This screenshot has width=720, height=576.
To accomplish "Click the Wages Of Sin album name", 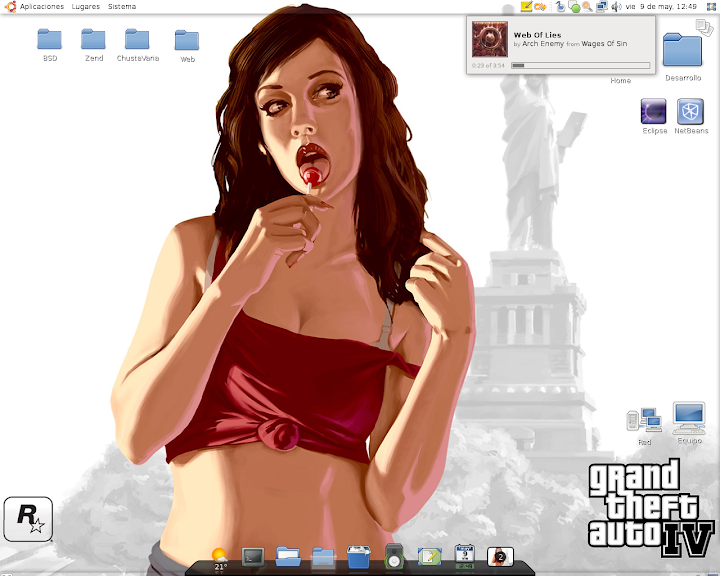I will [604, 44].
